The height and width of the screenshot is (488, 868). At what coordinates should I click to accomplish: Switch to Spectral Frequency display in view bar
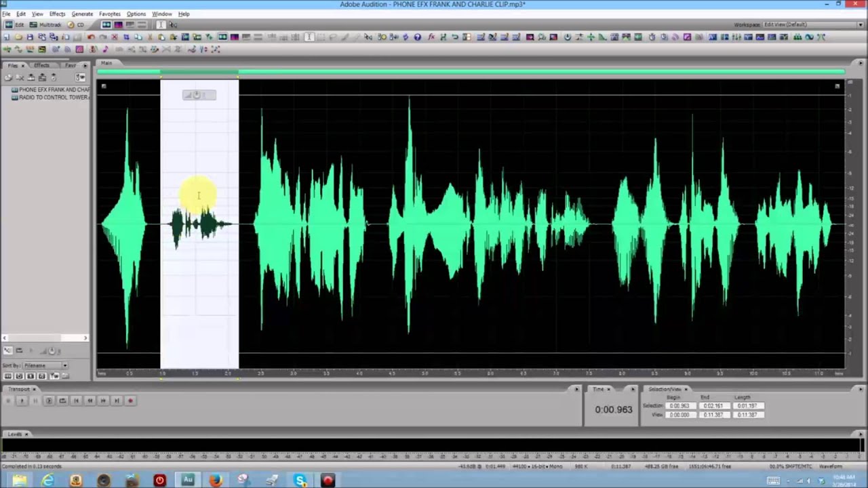(x=118, y=24)
